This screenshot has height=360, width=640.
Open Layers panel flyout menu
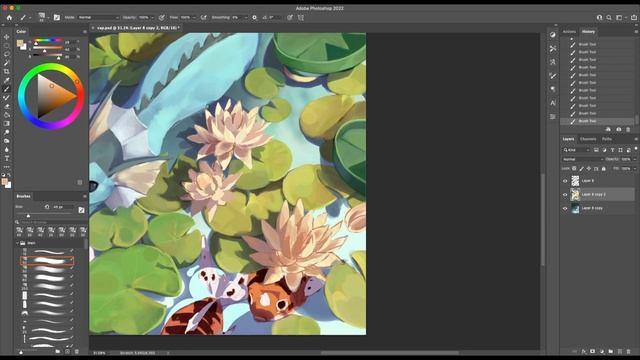[636, 139]
